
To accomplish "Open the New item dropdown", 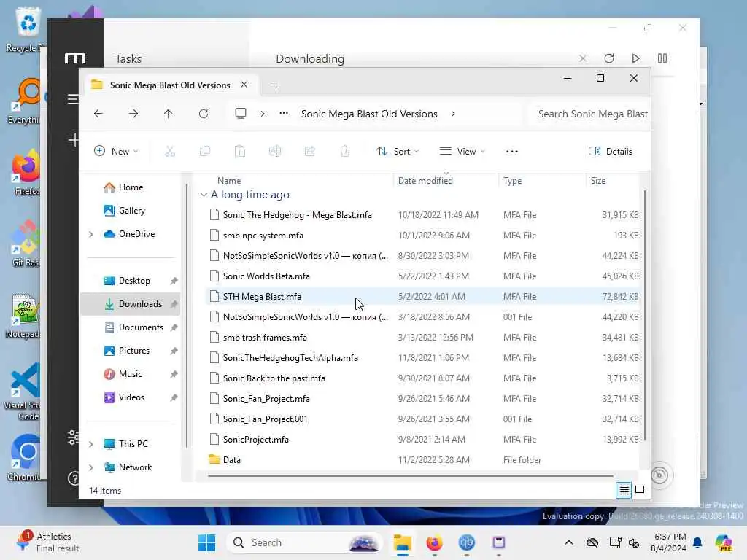I will coord(116,152).
